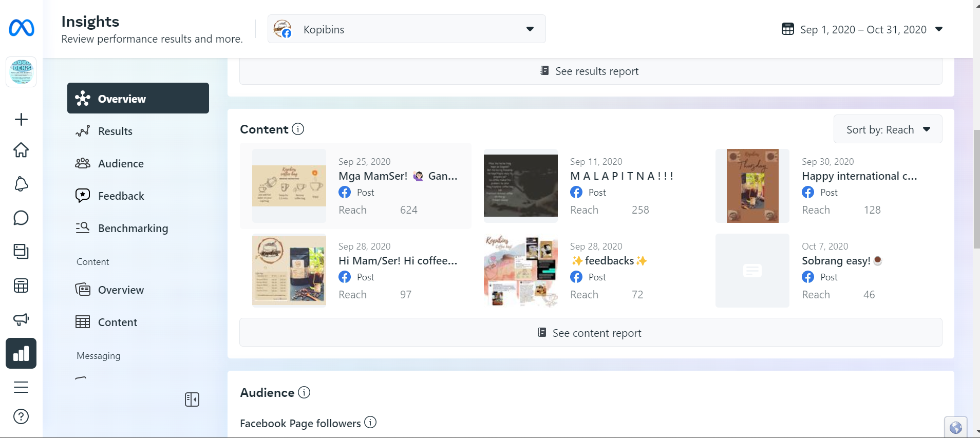Image resolution: width=980 pixels, height=438 pixels.
Task: Open Planner table icon in left rail
Action: 21,285
